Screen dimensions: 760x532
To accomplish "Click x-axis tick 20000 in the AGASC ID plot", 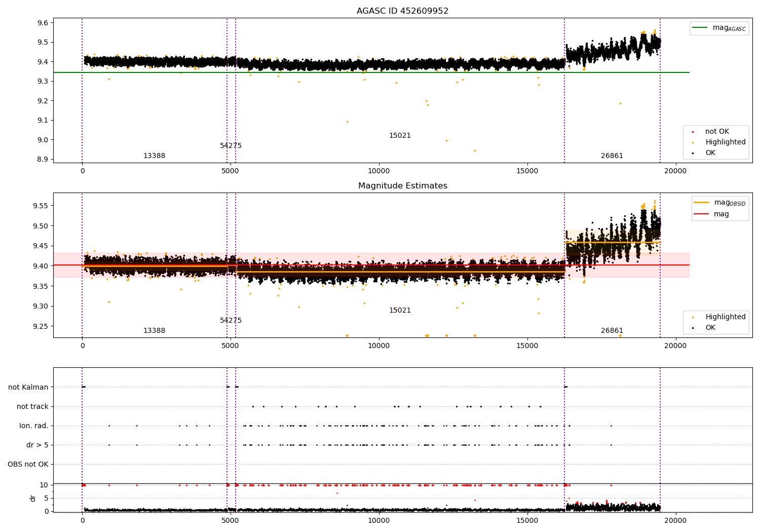I will click(675, 171).
